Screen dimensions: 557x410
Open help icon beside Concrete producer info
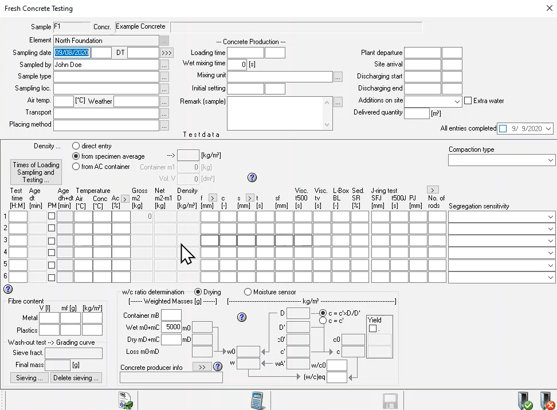coord(218,367)
